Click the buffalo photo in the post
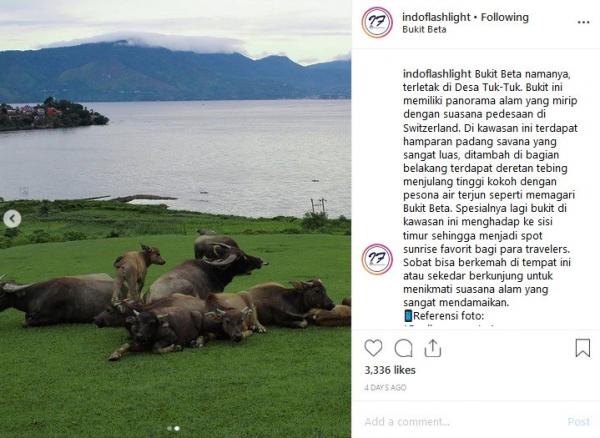Screen dimensions: 600x438 click(x=175, y=219)
